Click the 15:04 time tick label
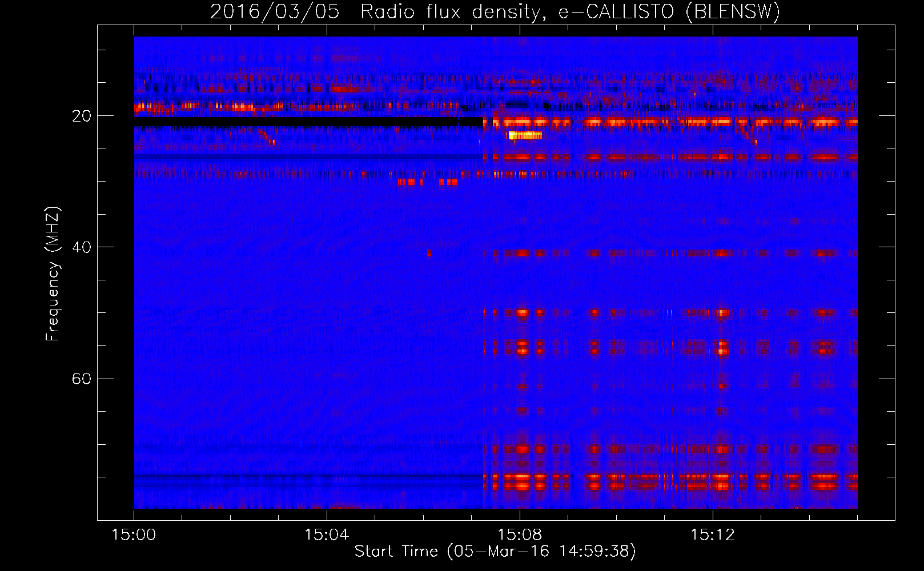The width and height of the screenshot is (924, 571). pos(327,535)
